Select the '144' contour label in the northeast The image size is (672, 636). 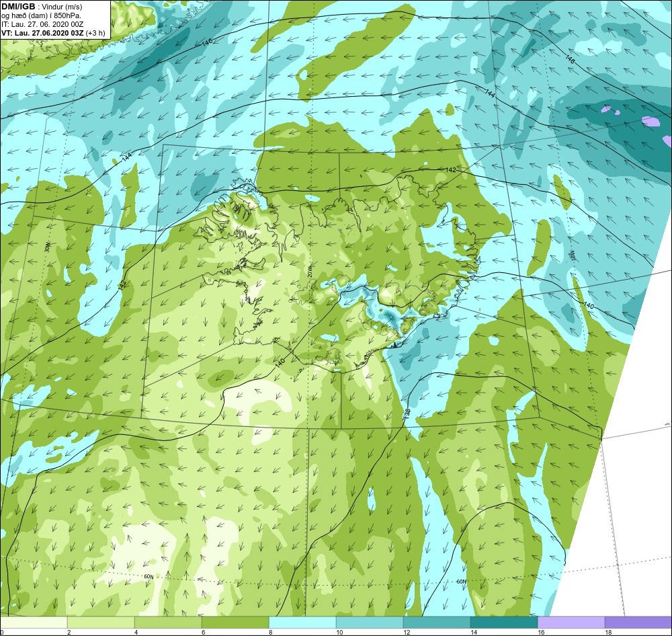coord(490,92)
